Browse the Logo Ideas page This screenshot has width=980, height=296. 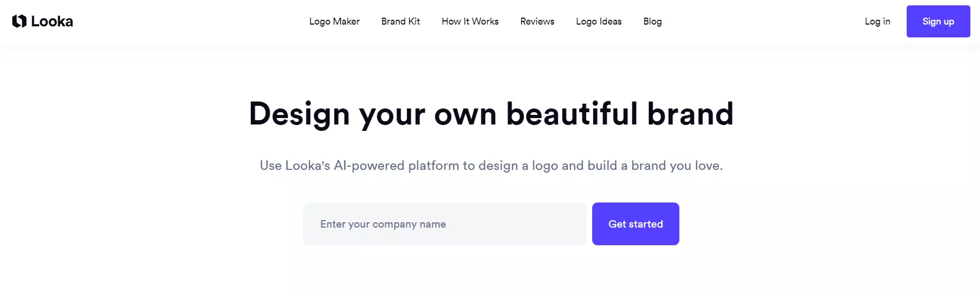point(599,21)
